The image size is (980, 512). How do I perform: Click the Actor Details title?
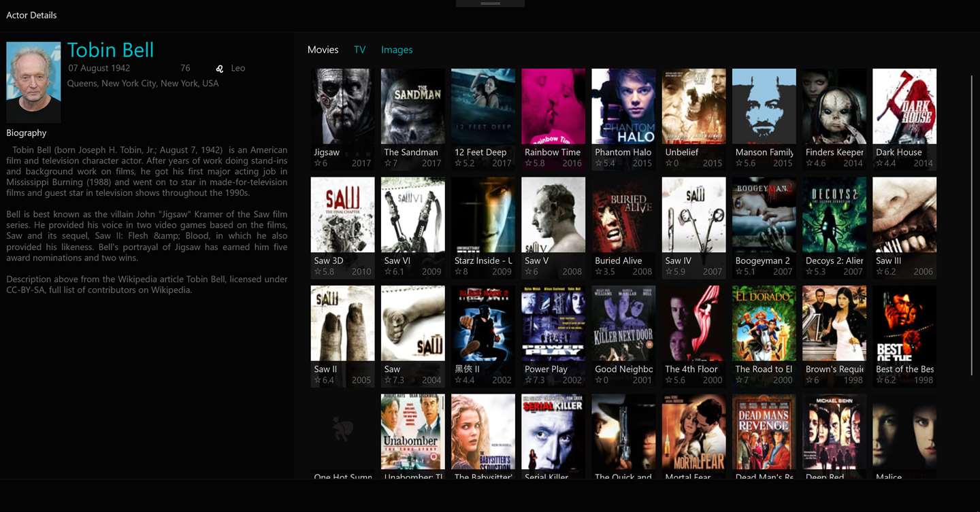point(31,15)
